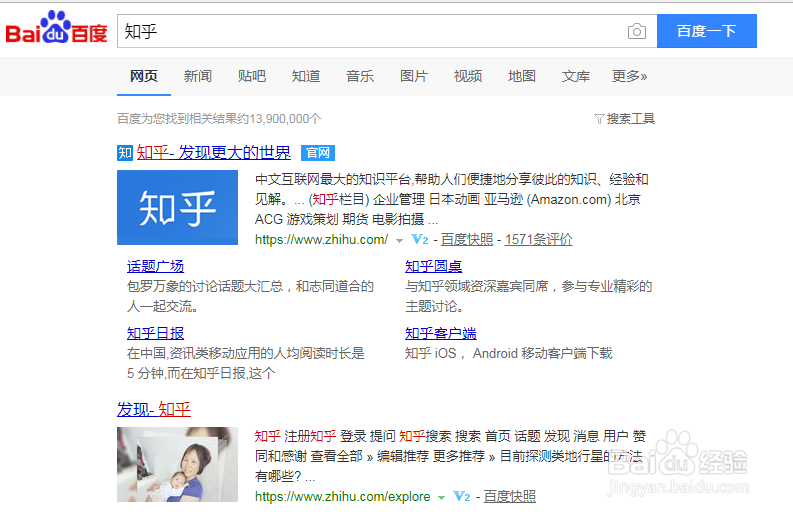Screen dimensions: 793x515
Task: Open the 知乎日报 sublink
Action: click(x=155, y=333)
